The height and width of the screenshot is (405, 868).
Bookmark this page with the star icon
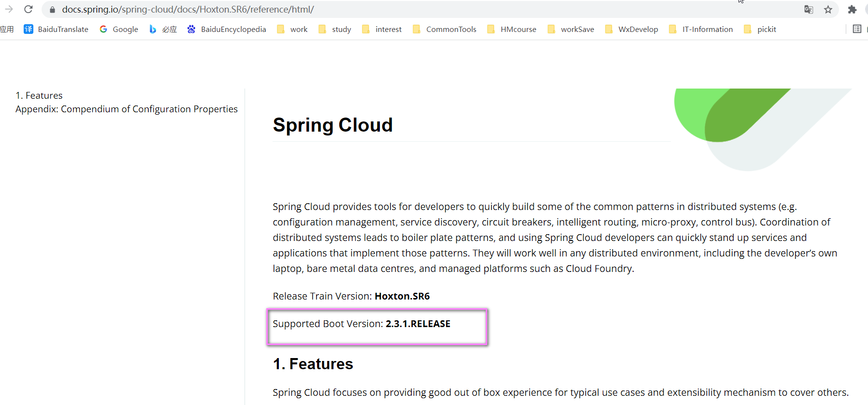pos(828,9)
